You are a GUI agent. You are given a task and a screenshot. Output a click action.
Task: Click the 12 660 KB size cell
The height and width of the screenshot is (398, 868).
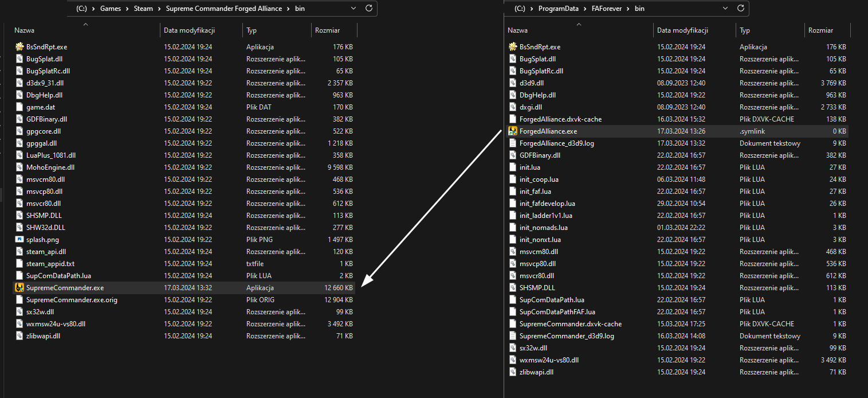tap(338, 288)
